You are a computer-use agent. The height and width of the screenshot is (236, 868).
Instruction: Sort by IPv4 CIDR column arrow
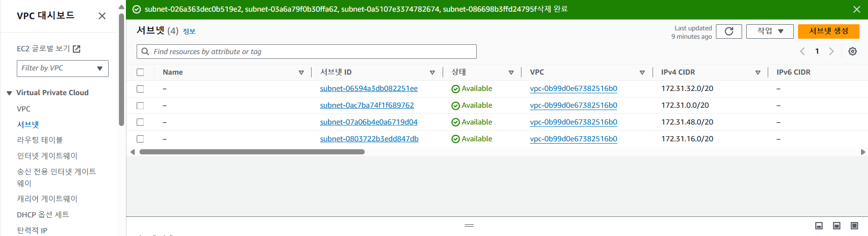[x=758, y=72]
